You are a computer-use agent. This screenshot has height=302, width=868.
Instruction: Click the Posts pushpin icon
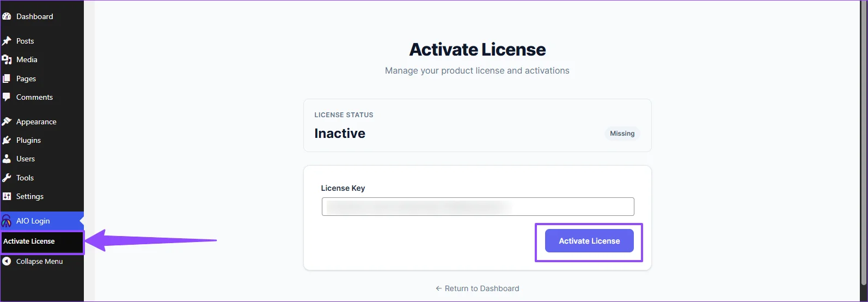[7, 41]
